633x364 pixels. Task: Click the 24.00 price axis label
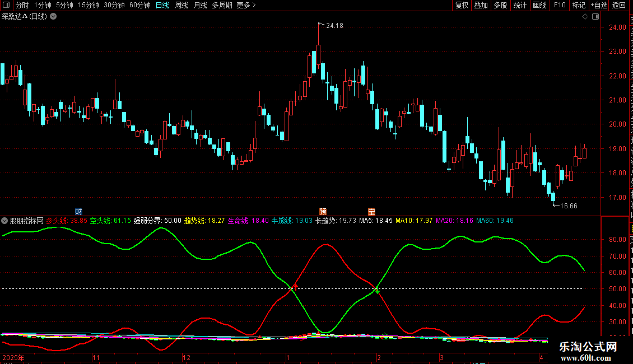[x=618, y=27]
